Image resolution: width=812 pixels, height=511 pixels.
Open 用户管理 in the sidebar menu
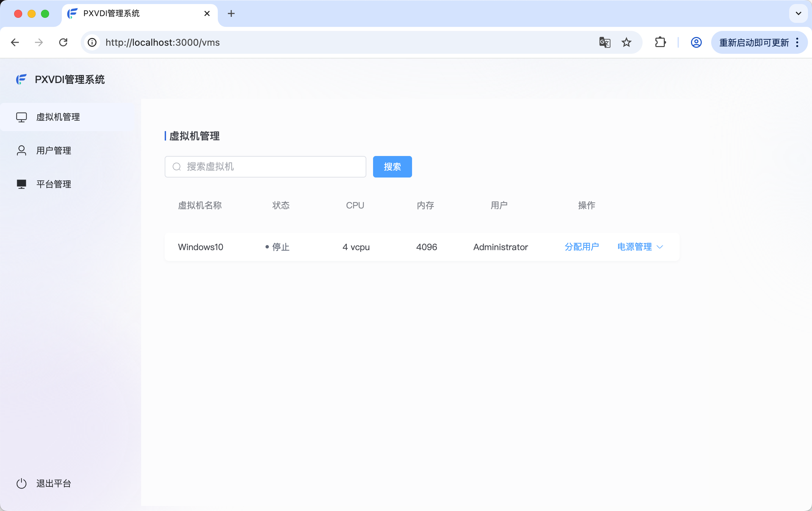(x=54, y=150)
